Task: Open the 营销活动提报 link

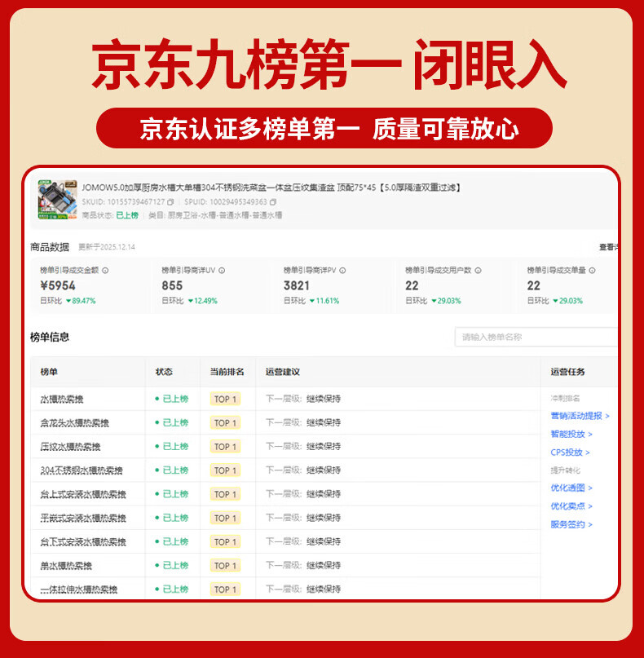Action: (580, 416)
